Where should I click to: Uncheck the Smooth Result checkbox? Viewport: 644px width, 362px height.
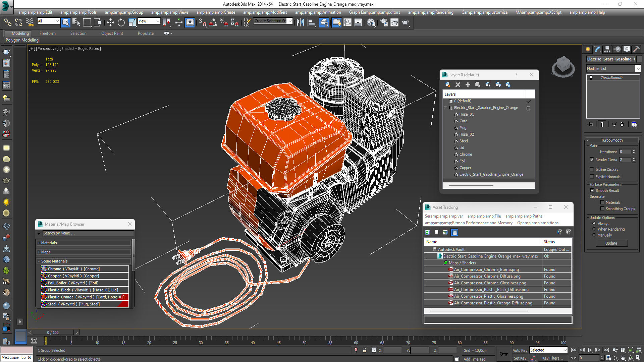592,190
